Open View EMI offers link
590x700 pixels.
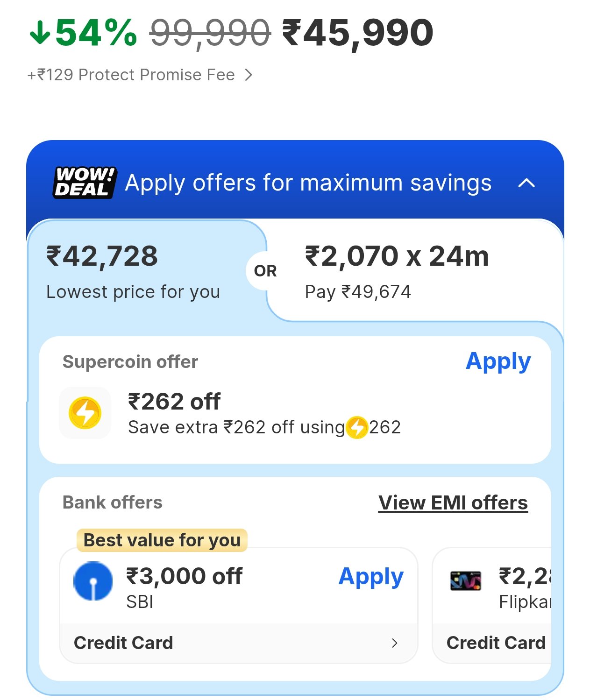[x=453, y=503]
